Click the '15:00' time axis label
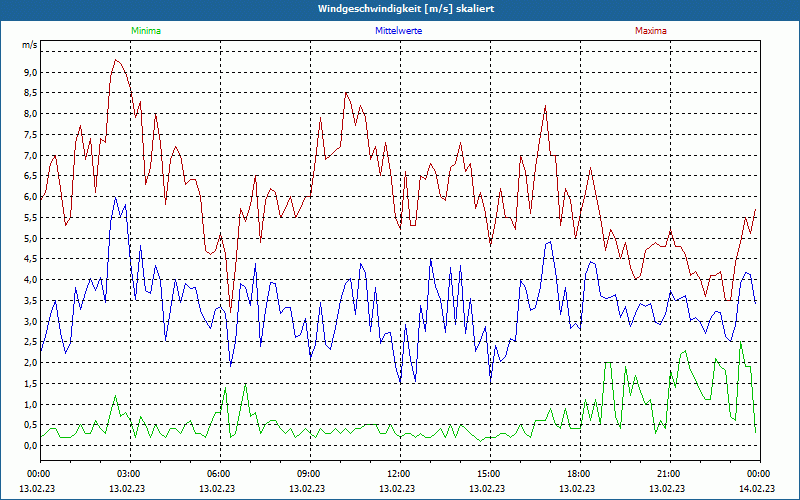 (x=490, y=474)
